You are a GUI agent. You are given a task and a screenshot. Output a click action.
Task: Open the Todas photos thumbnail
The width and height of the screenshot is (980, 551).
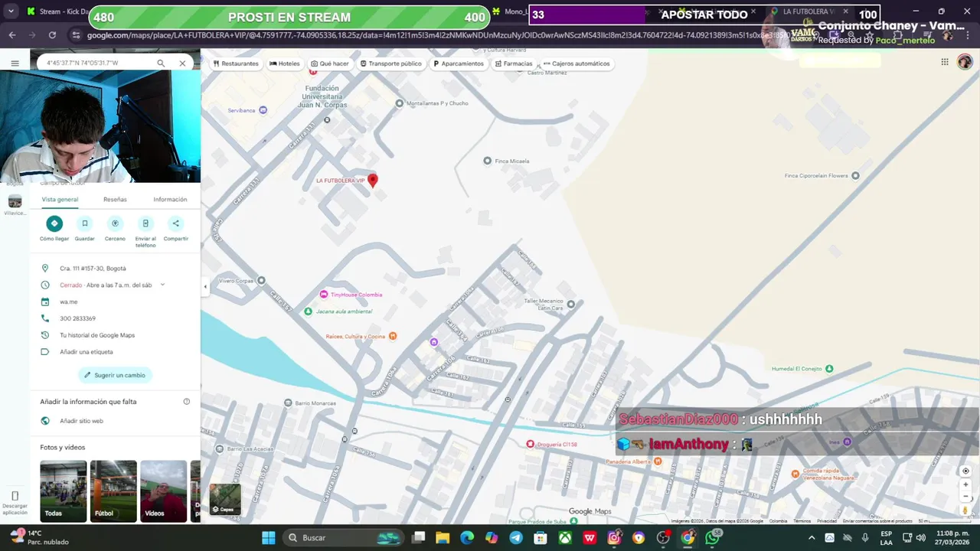tap(64, 491)
